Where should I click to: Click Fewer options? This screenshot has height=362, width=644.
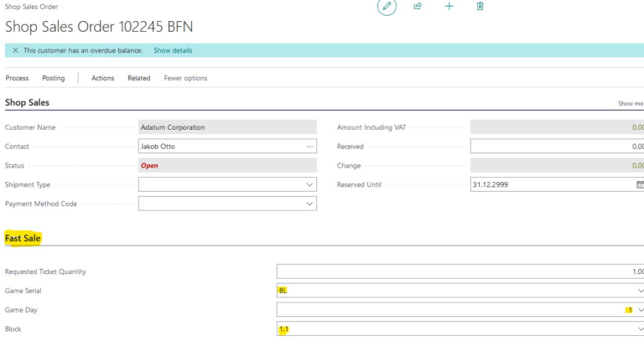click(x=185, y=78)
